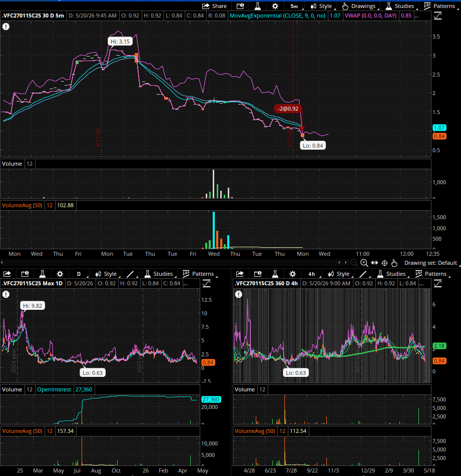The image size is (461, 476).
Task: Click the cyan 27,360 open interest value tag
Action: click(x=211, y=399)
